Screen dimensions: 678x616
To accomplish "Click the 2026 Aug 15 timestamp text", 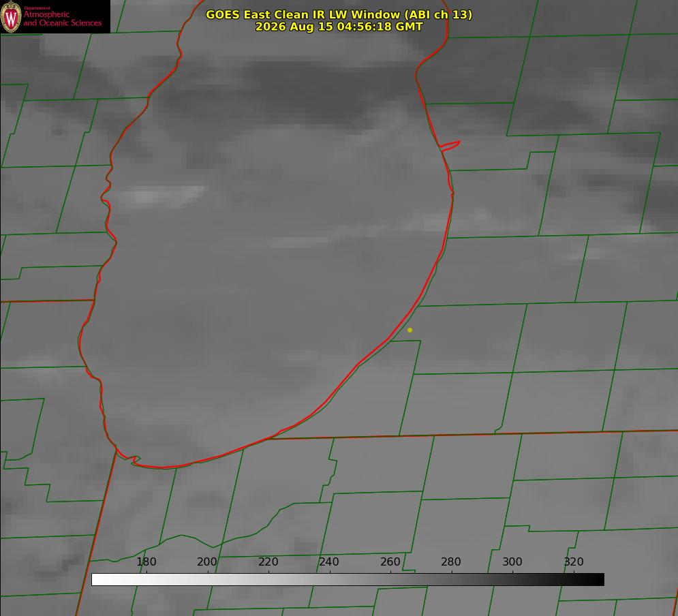I will pyautogui.click(x=339, y=27).
